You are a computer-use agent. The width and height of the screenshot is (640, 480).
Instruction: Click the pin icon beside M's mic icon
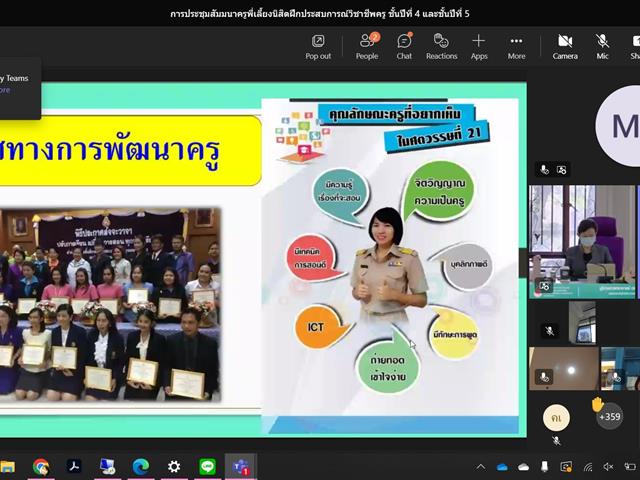[562, 170]
